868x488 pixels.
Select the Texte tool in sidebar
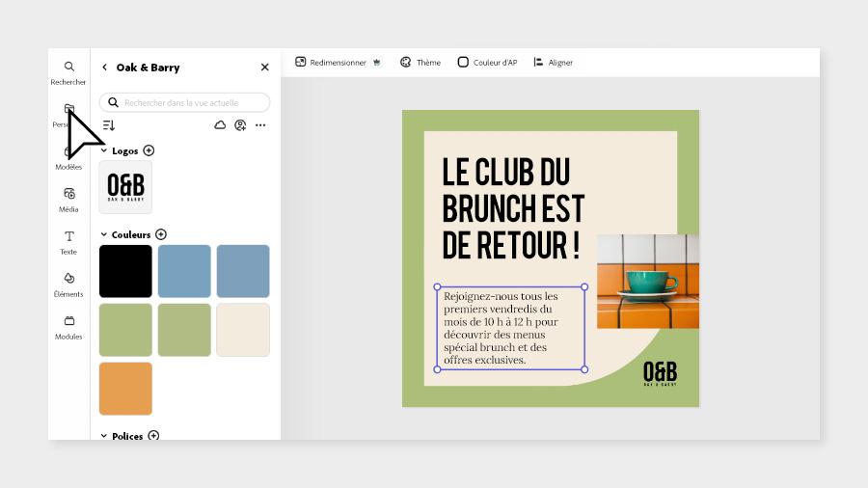pos(68,242)
